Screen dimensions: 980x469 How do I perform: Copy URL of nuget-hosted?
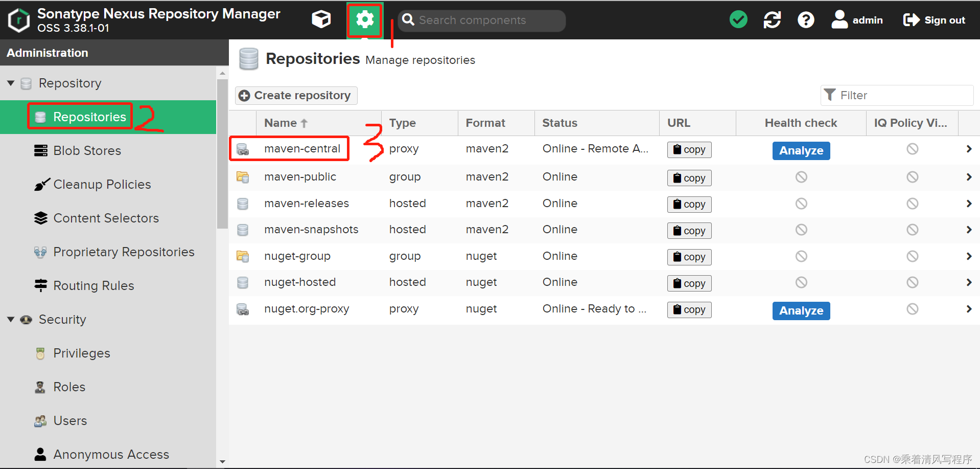point(689,283)
